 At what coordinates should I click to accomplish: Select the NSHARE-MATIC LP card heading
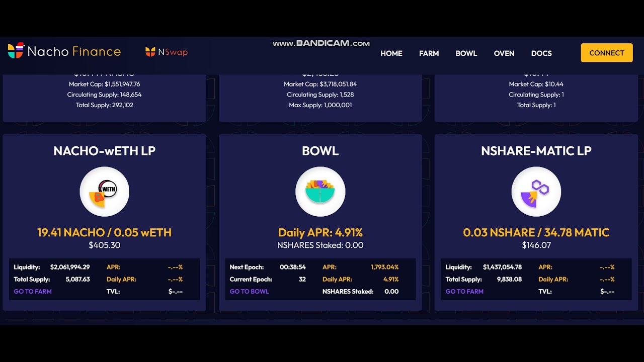tap(536, 151)
